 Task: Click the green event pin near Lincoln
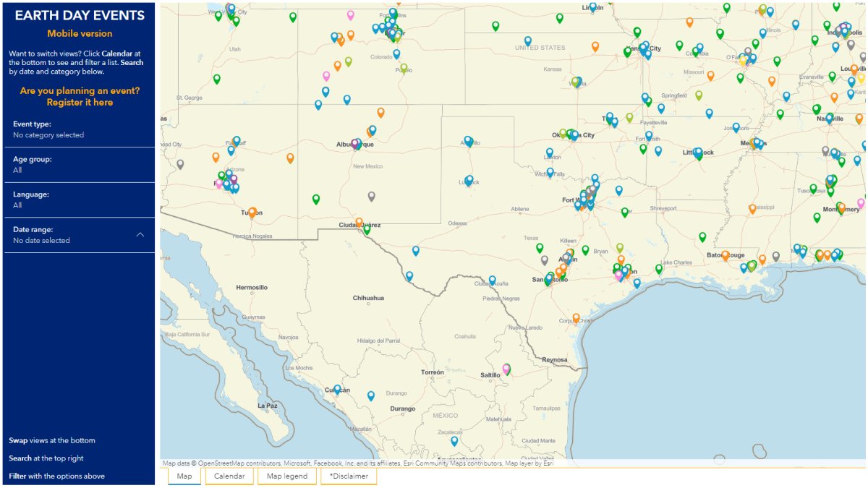tap(559, 16)
